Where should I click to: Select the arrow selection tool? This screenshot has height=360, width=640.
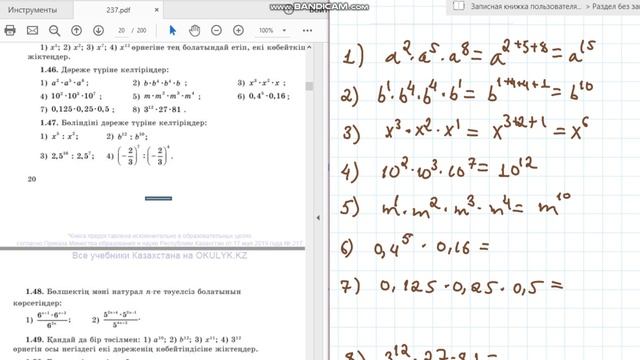[173, 30]
